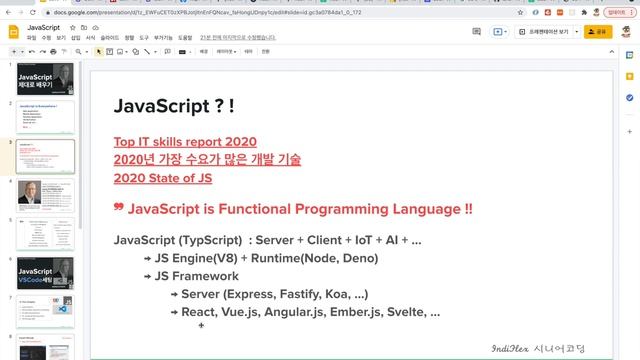Open the Edit menu
The width and height of the screenshot is (640, 360).
point(46,38)
